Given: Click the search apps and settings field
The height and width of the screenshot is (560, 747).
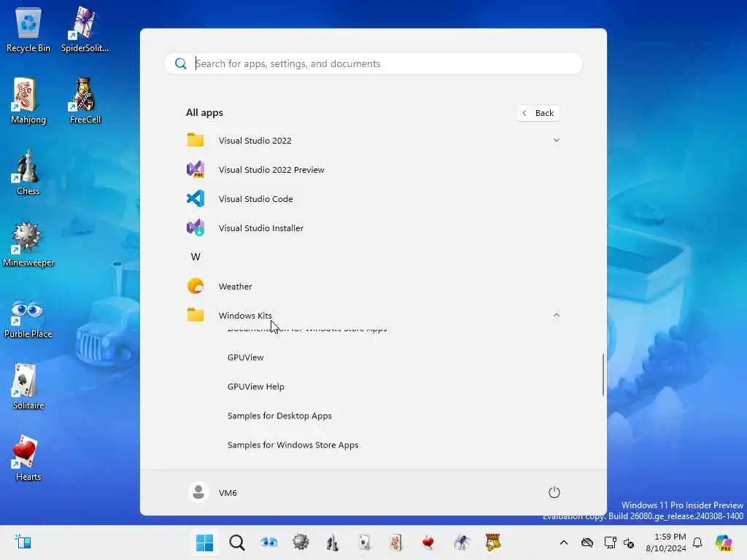Looking at the screenshot, I should (x=373, y=63).
